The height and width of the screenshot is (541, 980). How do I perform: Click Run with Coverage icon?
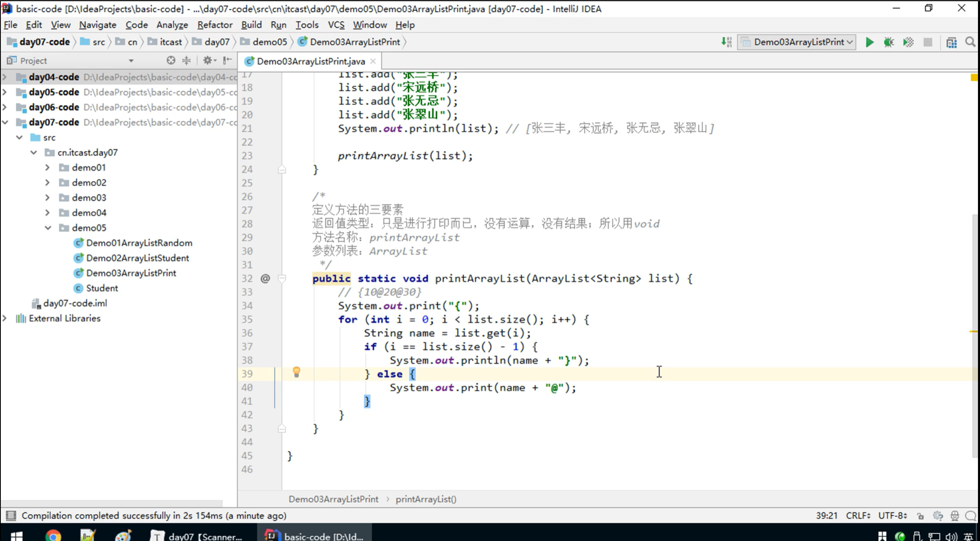[x=908, y=42]
